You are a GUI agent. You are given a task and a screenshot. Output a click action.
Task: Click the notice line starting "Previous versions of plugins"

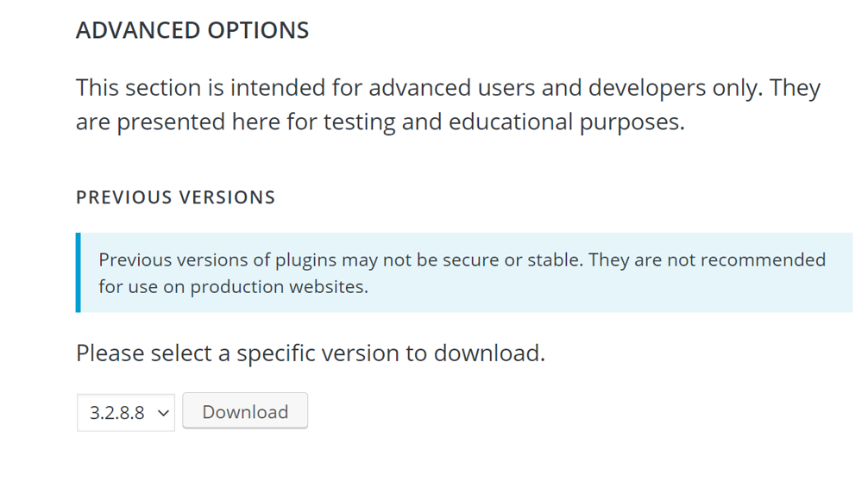(x=462, y=259)
